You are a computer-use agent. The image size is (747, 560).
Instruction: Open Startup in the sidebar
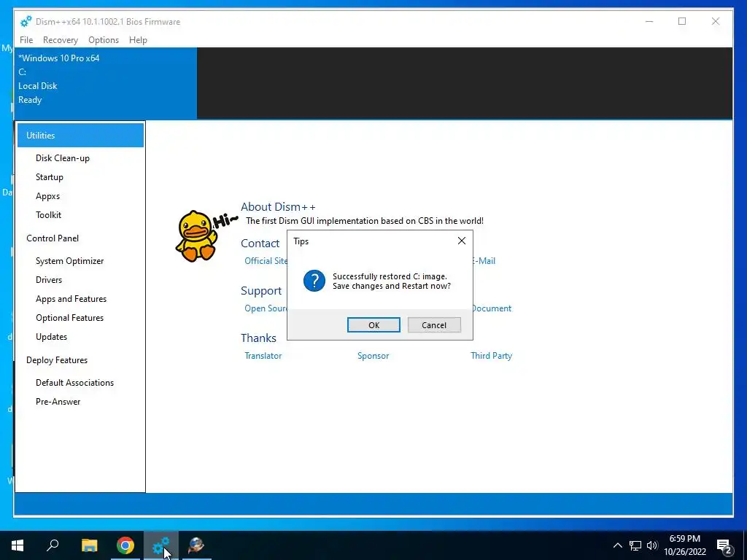pyautogui.click(x=50, y=177)
